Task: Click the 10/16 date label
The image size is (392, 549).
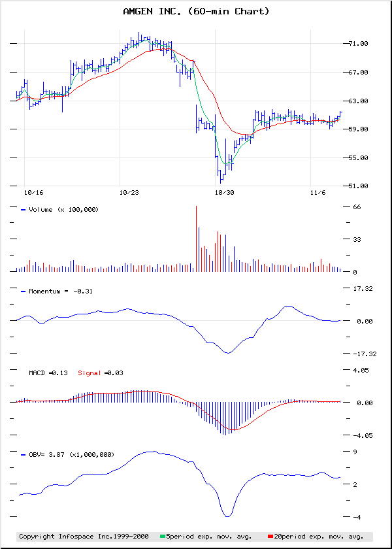Action: click(34, 192)
